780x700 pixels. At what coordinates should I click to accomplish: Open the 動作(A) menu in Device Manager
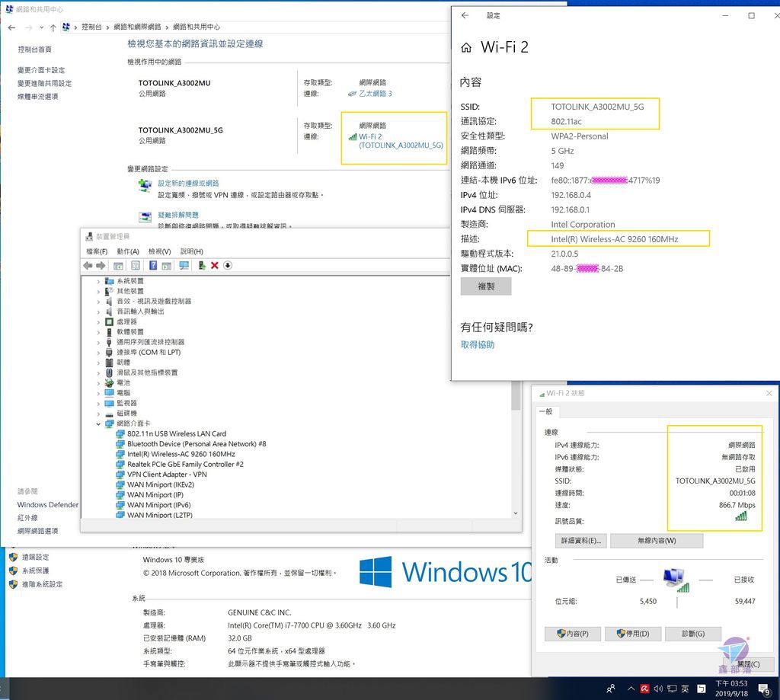(128, 252)
